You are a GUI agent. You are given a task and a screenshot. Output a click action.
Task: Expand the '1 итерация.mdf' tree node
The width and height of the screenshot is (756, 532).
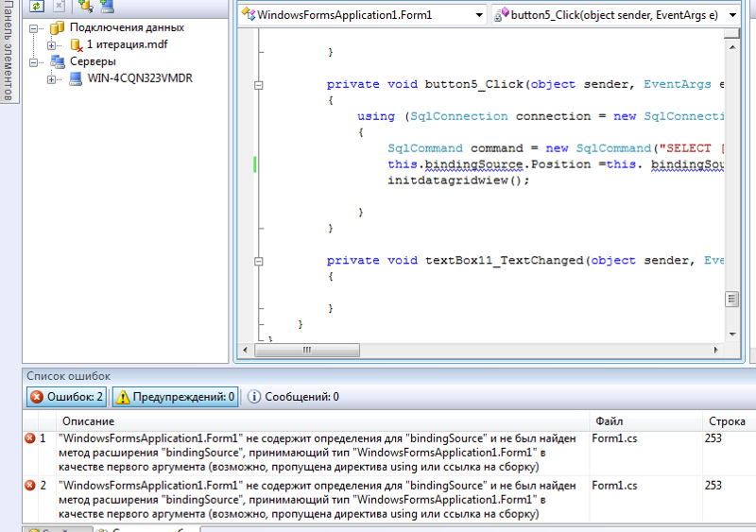point(51,45)
